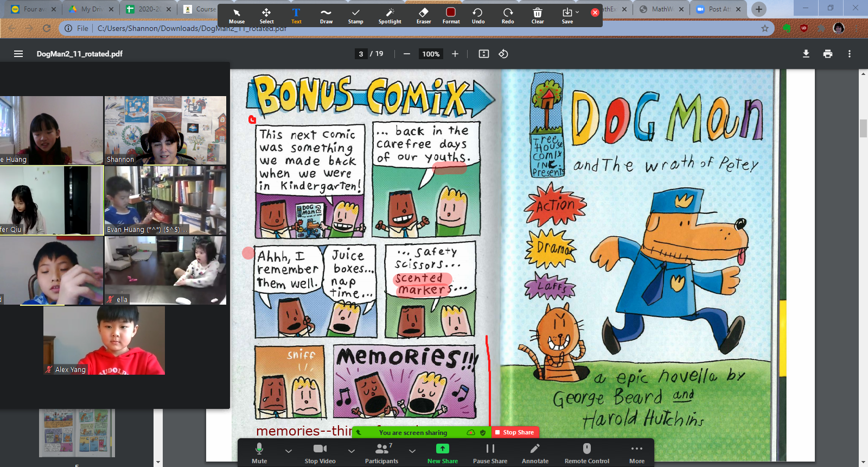Bookmark this page with star icon

pyautogui.click(x=765, y=28)
